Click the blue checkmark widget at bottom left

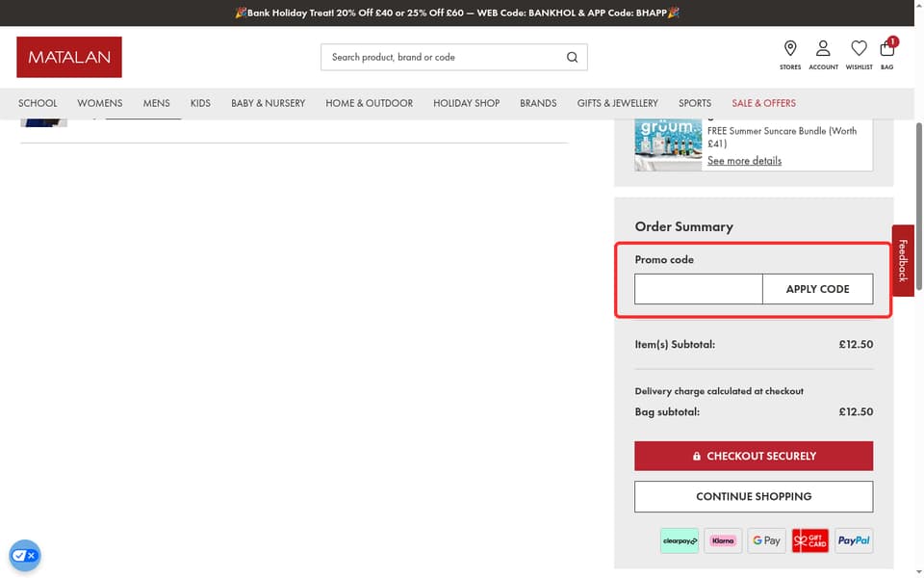pyautogui.click(x=25, y=556)
